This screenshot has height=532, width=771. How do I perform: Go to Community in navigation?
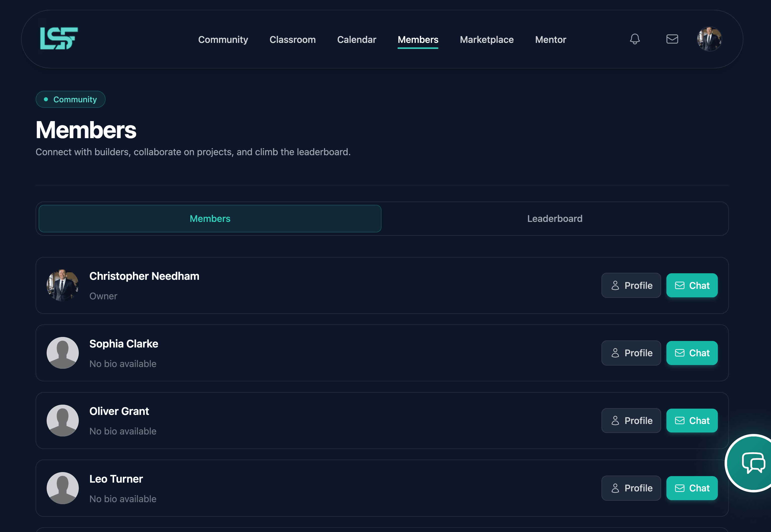pos(223,40)
